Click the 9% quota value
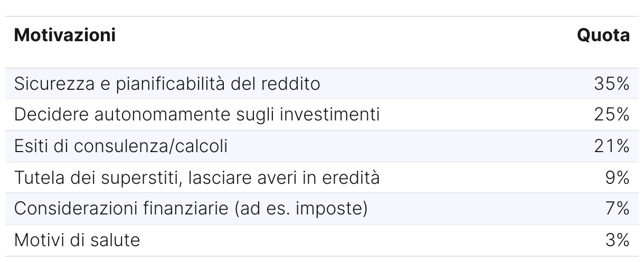 pyautogui.click(x=618, y=178)
